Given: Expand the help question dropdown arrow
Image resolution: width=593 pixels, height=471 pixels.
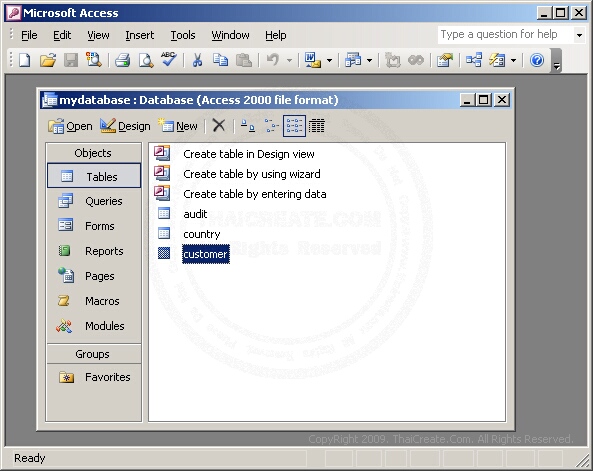Looking at the screenshot, I should point(579,35).
